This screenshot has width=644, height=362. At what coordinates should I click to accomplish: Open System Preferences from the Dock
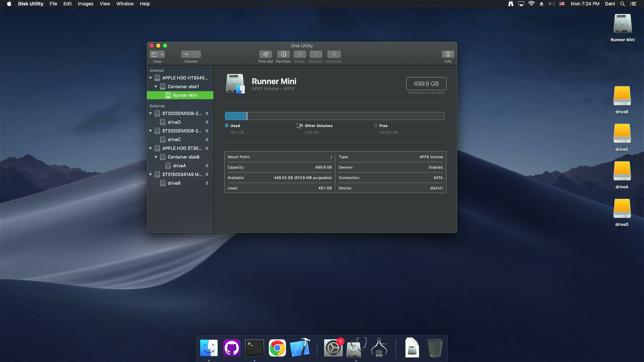333,348
